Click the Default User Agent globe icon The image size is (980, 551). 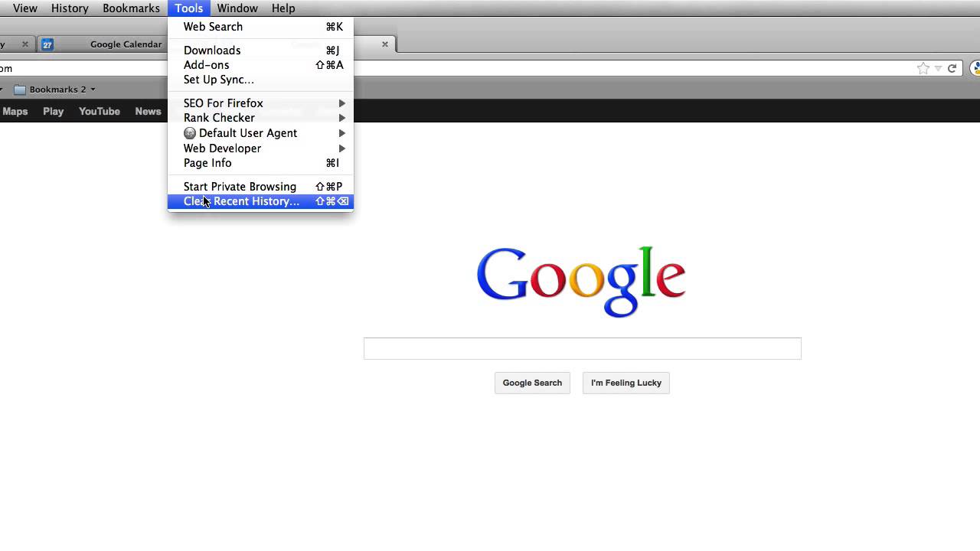click(190, 133)
